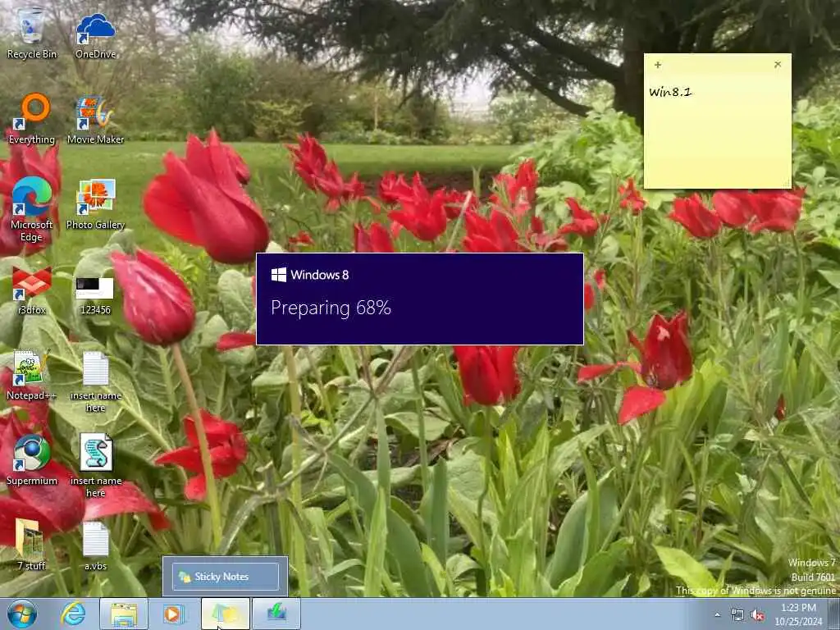Select the blank 'insert name here' text file
The height and width of the screenshot is (630, 840).
(95, 382)
